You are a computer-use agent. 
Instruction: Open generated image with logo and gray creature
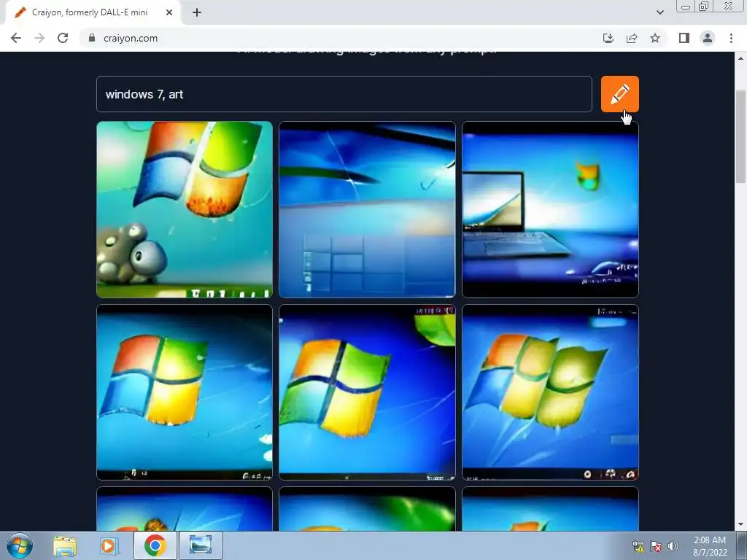(185, 209)
